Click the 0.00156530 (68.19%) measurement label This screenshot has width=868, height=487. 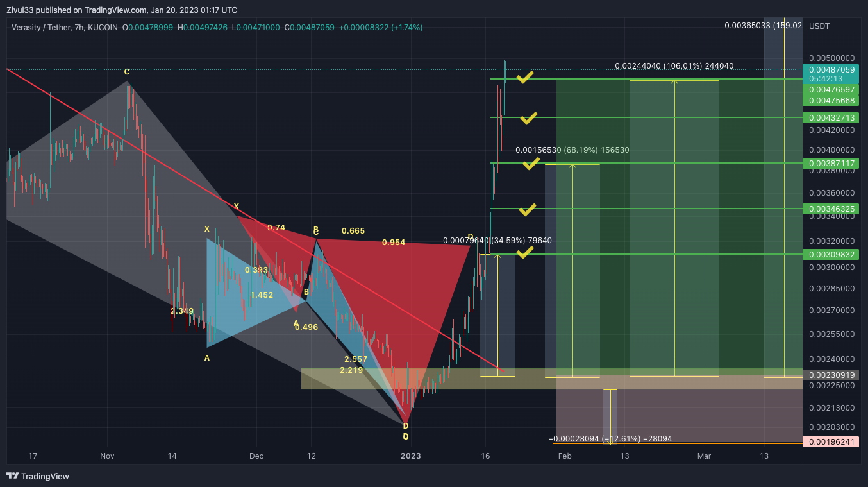(572, 150)
